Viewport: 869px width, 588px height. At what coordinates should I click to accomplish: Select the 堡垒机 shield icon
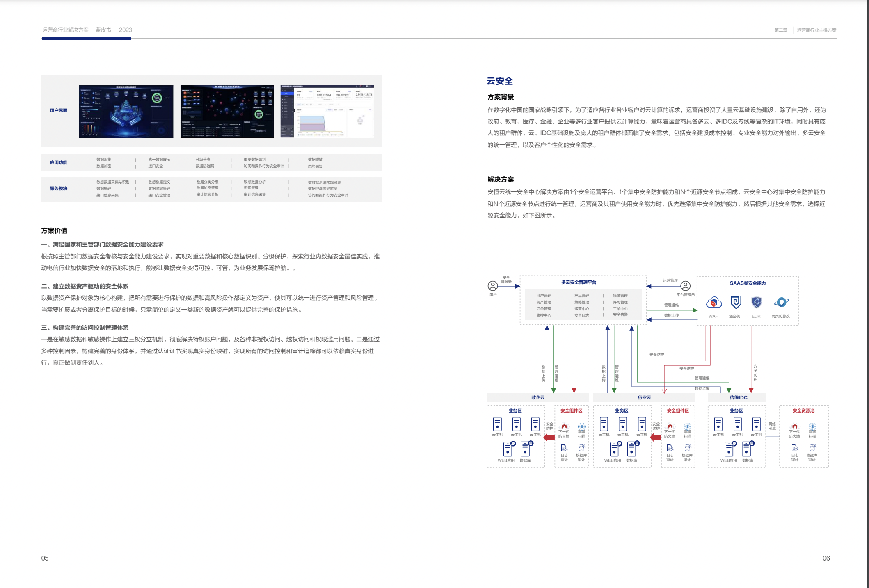coord(736,302)
